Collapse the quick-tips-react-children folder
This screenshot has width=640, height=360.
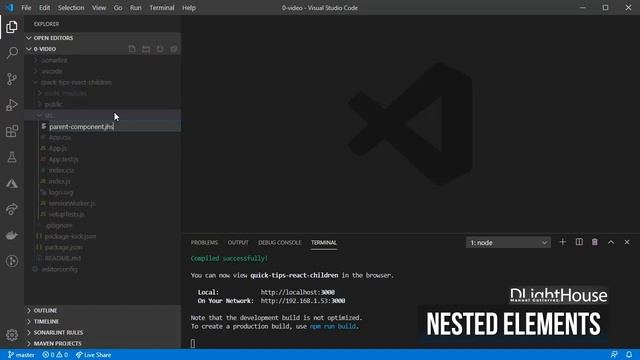(102, 82)
